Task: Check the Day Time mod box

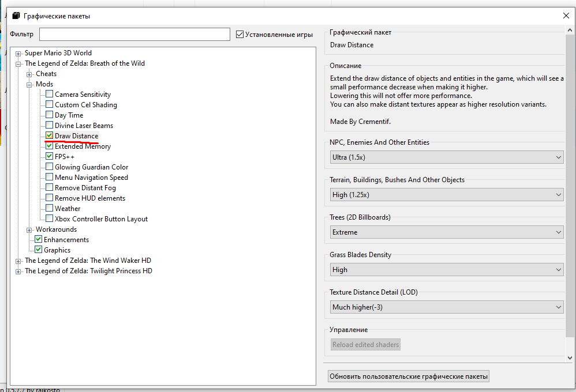Action: [x=49, y=115]
